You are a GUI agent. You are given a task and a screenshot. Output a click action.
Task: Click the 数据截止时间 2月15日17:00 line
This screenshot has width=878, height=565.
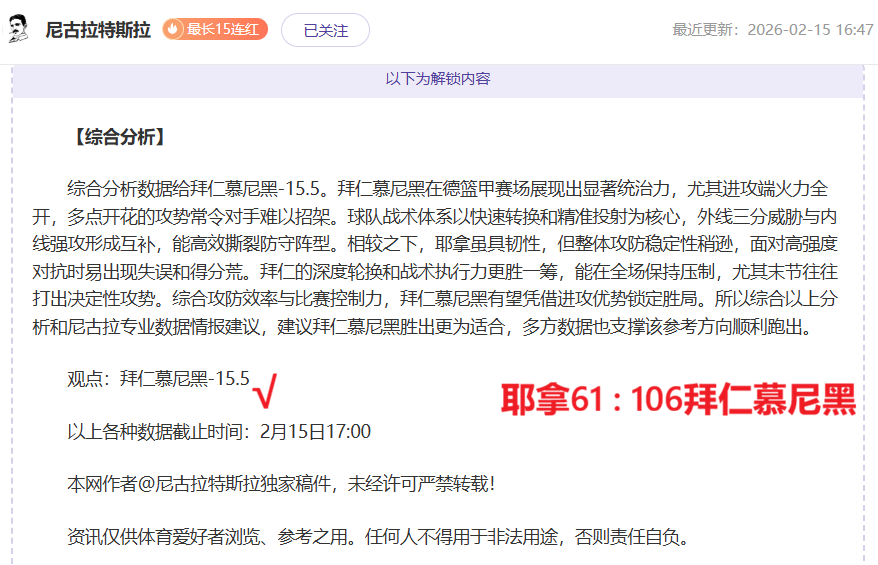(218, 432)
